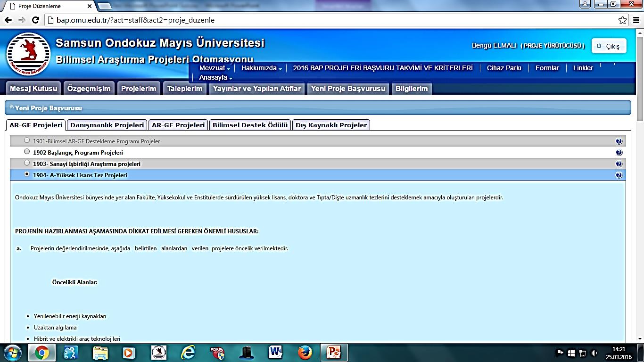
Task: Launch the media player taskbar icon
Action: point(129,353)
